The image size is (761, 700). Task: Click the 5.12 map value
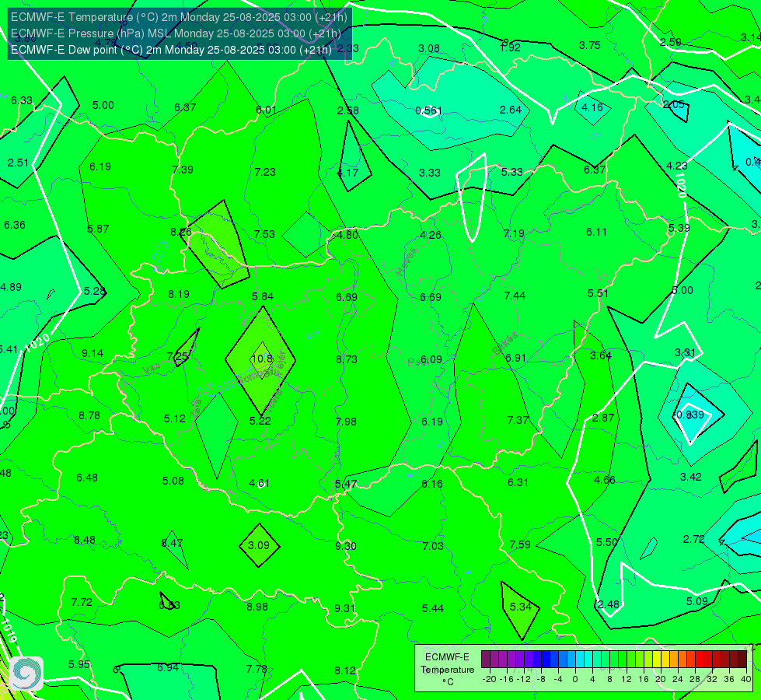click(x=174, y=418)
